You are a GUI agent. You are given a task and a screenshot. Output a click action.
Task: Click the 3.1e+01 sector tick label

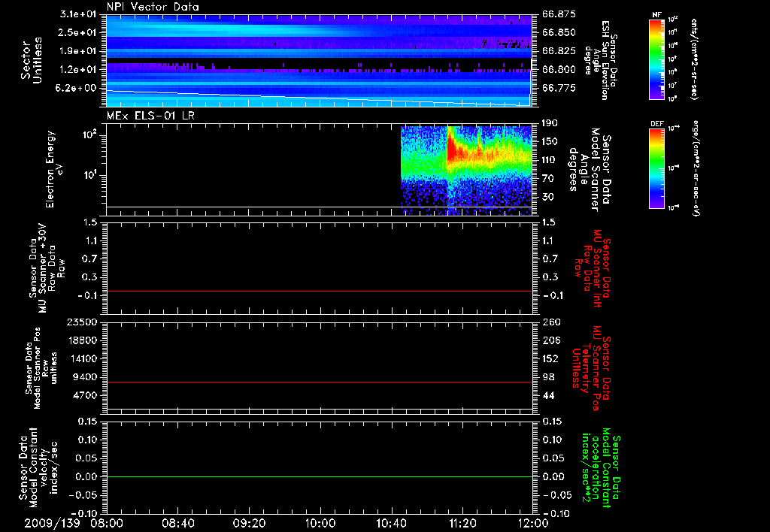point(77,14)
